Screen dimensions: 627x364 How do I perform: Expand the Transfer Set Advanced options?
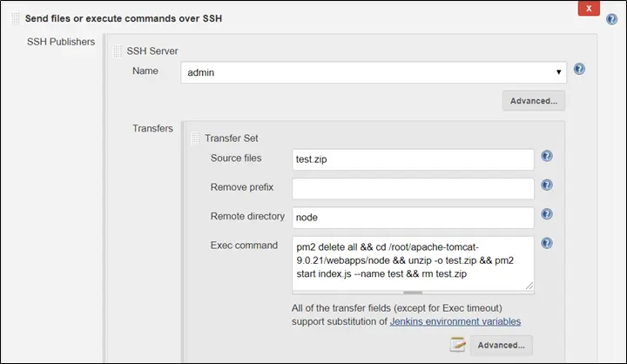tap(501, 346)
